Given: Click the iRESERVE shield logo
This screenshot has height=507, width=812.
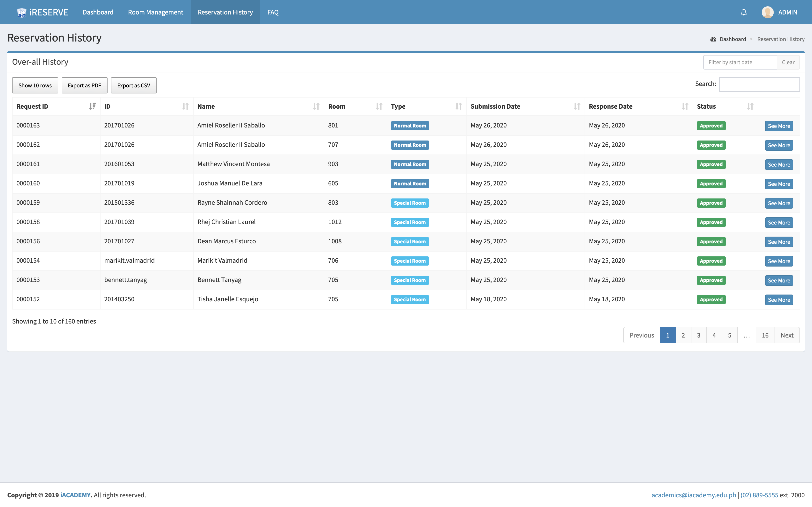Looking at the screenshot, I should pos(22,12).
